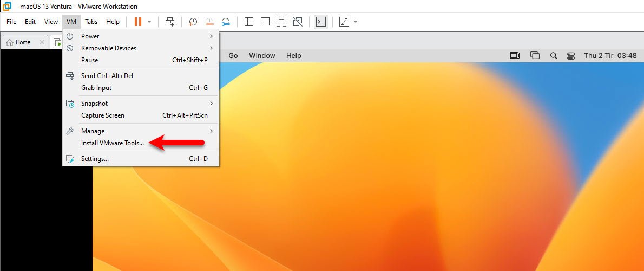Toggle the thumbnail bar panel icon

(x=265, y=22)
